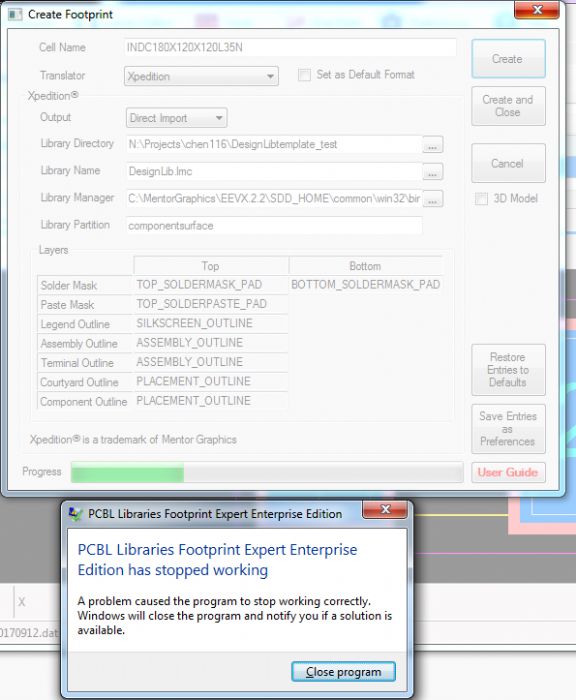This screenshot has width=576, height=700.
Task: Open the User Guide
Action: pos(508,472)
